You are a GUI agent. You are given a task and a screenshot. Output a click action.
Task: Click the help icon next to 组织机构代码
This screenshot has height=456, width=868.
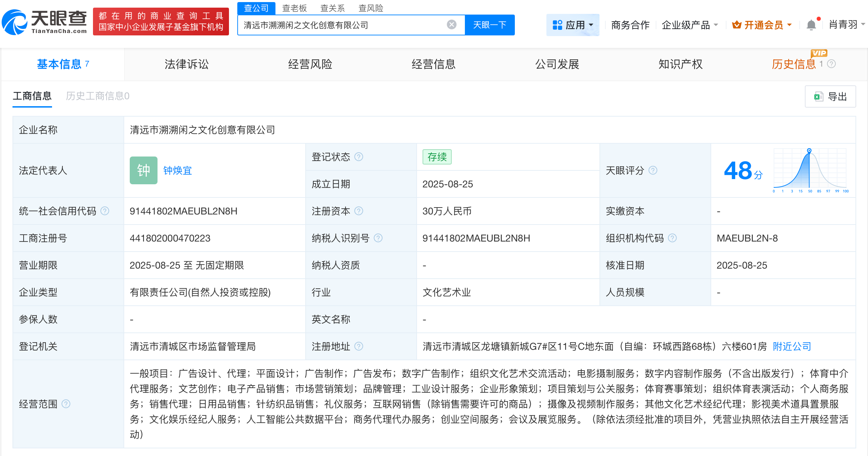(x=672, y=238)
